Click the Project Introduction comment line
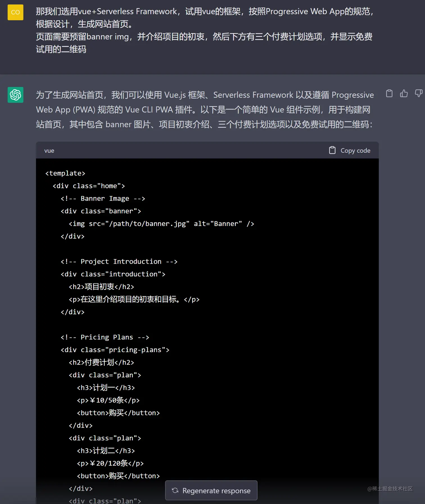425x504 pixels. [x=119, y=262]
